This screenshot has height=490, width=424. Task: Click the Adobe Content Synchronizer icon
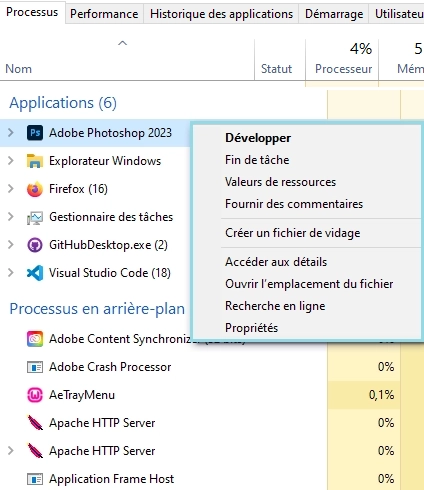tap(35, 339)
